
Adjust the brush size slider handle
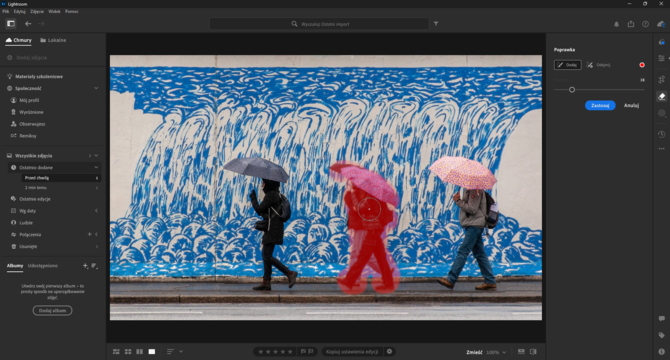pos(572,90)
